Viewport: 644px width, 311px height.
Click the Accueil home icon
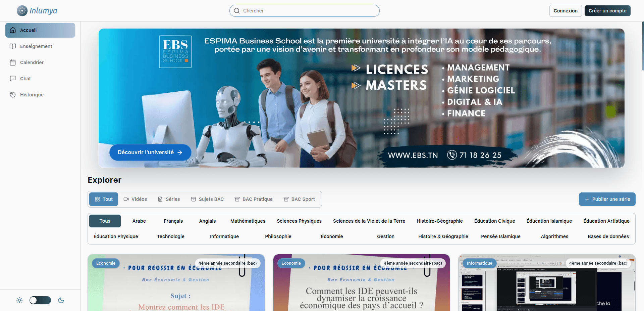(x=13, y=30)
